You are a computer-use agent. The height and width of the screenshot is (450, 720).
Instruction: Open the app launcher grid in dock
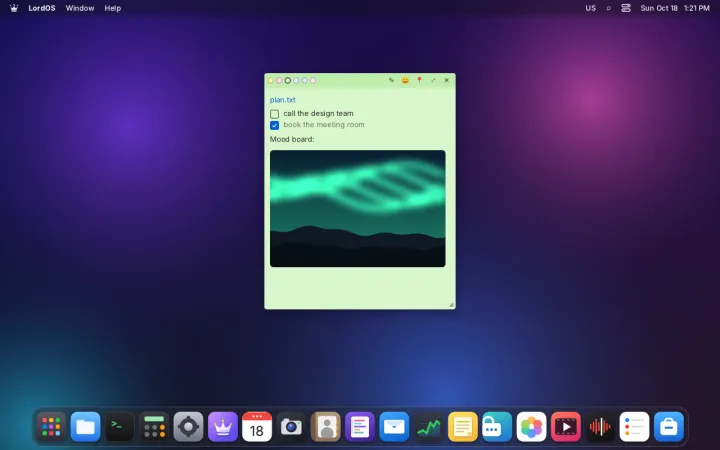[51, 427]
